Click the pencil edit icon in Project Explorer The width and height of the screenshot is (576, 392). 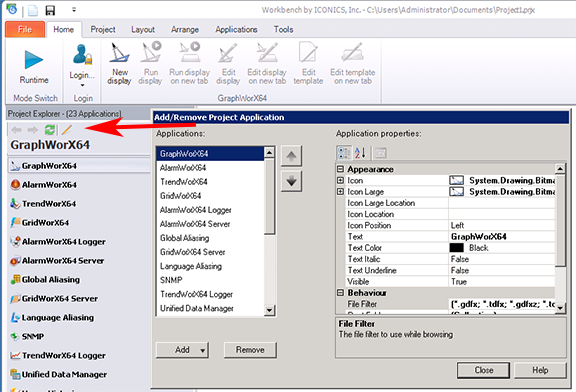point(67,130)
